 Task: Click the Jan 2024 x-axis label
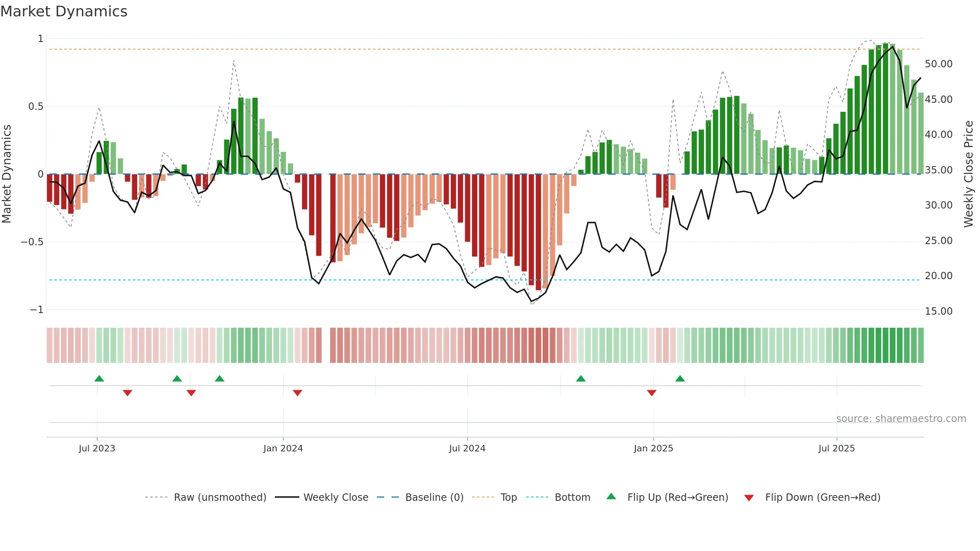tap(283, 448)
